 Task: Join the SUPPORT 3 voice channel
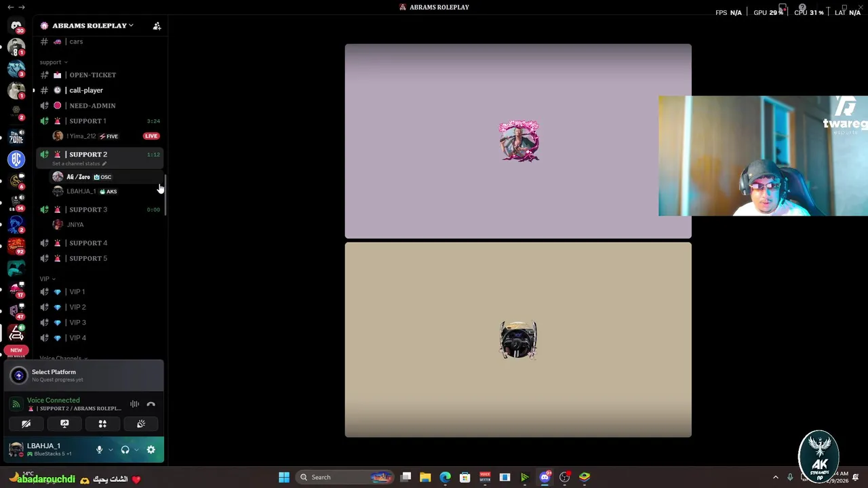pyautogui.click(x=100, y=209)
